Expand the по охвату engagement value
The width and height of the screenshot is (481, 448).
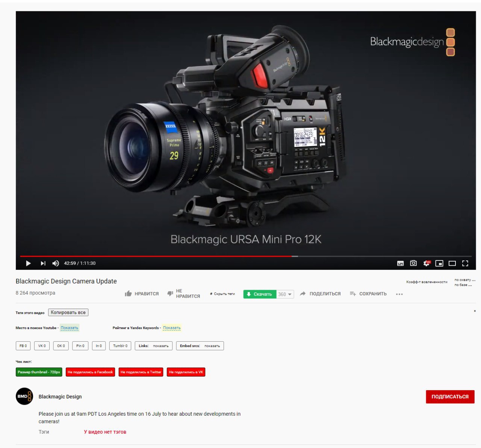tap(465, 280)
